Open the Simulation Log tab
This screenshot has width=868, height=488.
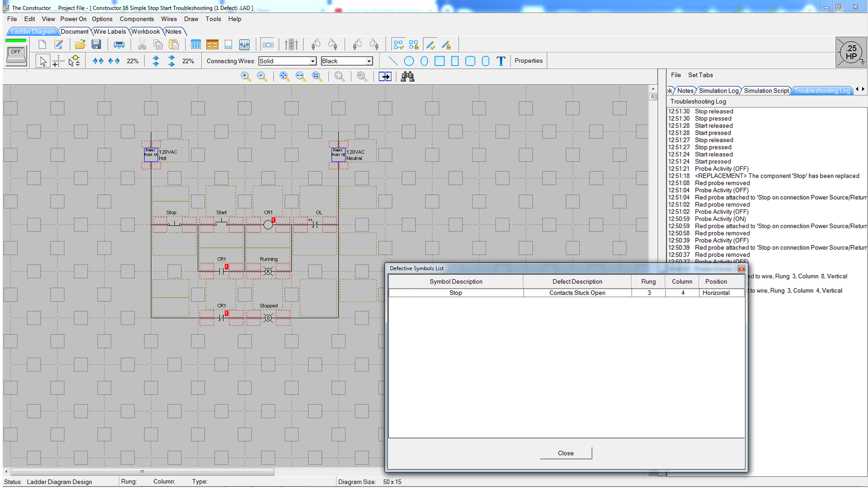coord(718,91)
